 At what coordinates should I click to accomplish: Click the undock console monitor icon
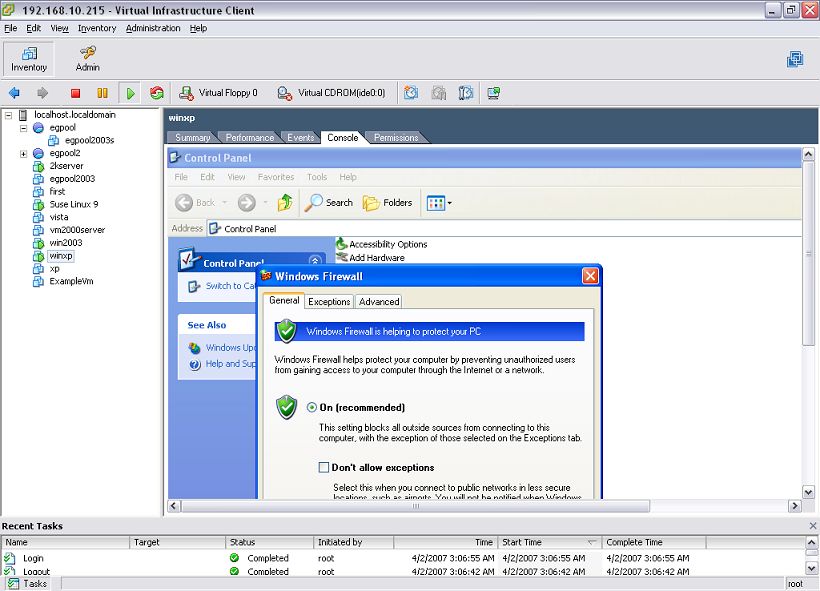(x=493, y=93)
